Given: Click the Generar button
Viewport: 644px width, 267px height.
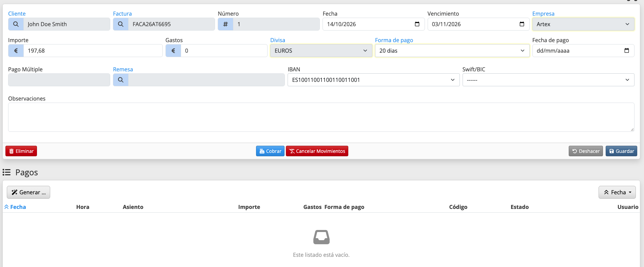Looking at the screenshot, I should (x=28, y=192).
